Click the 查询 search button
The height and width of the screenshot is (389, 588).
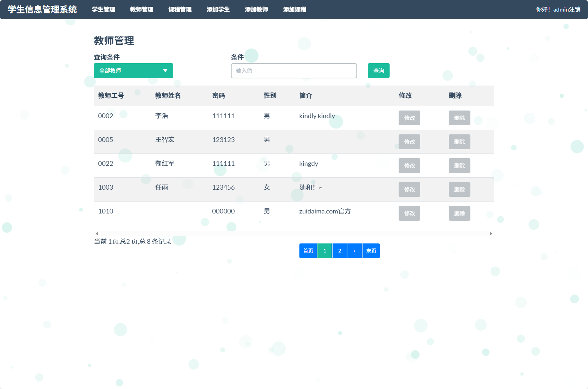(378, 70)
